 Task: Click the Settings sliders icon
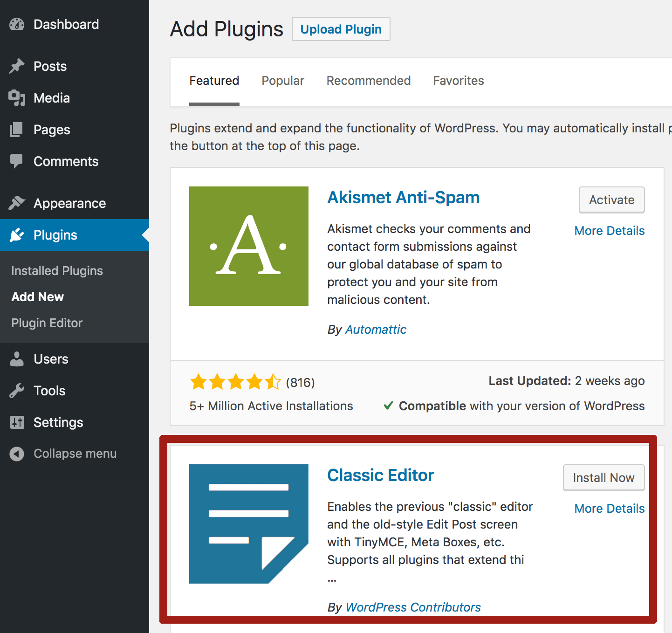(17, 422)
